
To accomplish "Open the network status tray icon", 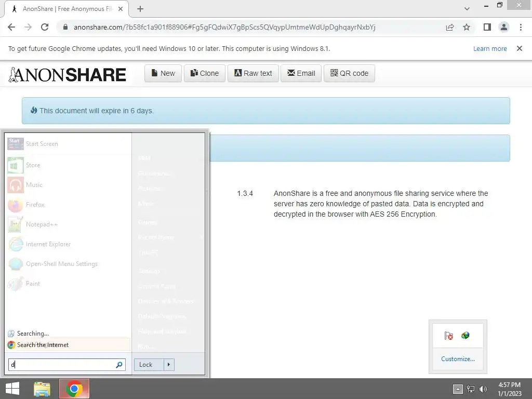I will pos(471,389).
